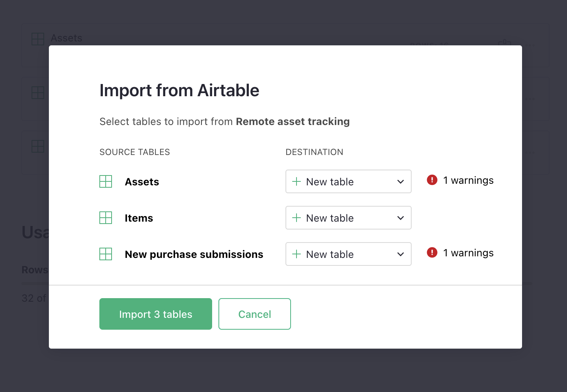
Task: Click the Assets table icon in the background list
Action: tap(37, 38)
